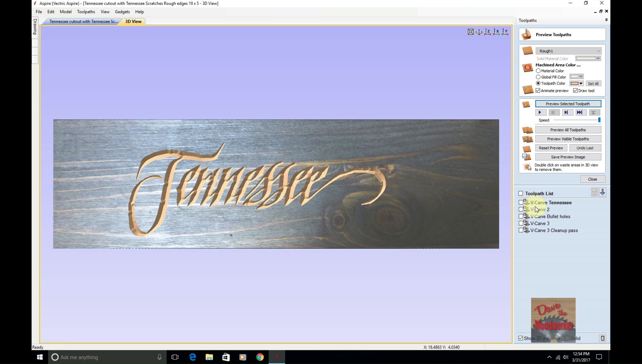This screenshot has height=364, width=642.
Task: Switch to the view along Y axis
Action: pyautogui.click(x=505, y=32)
